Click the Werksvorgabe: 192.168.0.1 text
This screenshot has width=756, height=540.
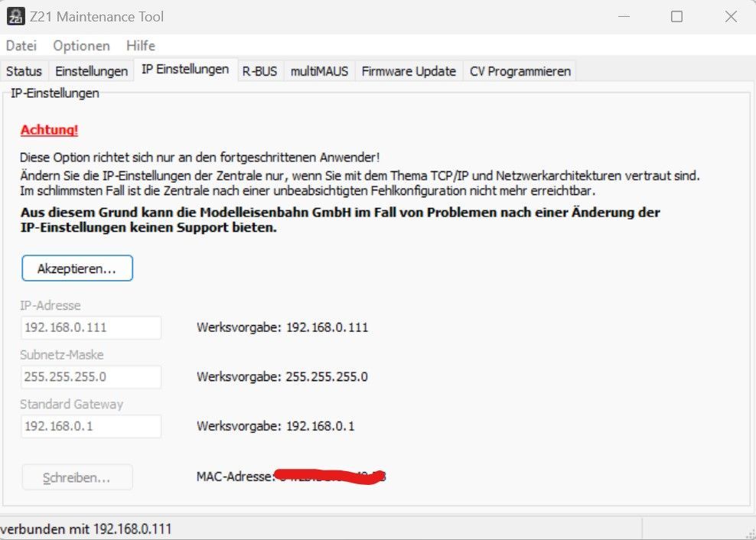pos(275,426)
